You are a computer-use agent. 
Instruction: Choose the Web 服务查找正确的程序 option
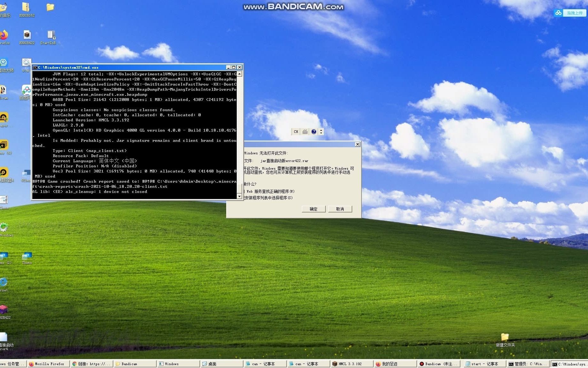point(270,191)
